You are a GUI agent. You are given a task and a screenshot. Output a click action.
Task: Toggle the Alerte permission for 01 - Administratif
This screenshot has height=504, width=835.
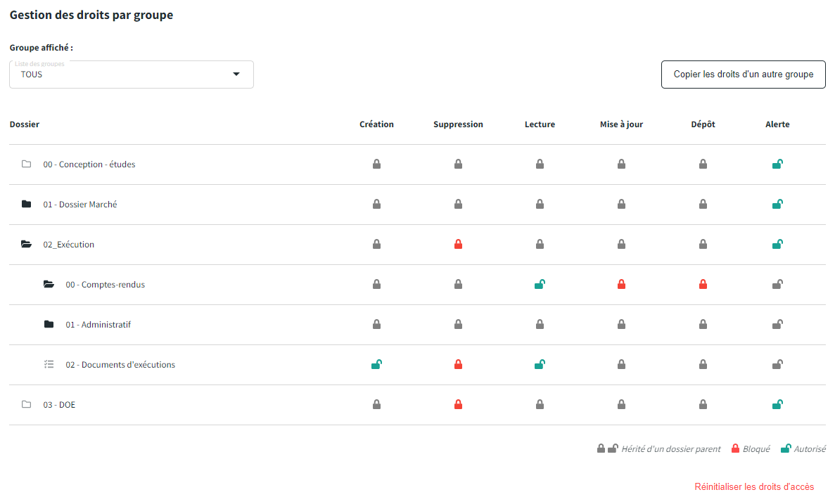pyautogui.click(x=777, y=325)
